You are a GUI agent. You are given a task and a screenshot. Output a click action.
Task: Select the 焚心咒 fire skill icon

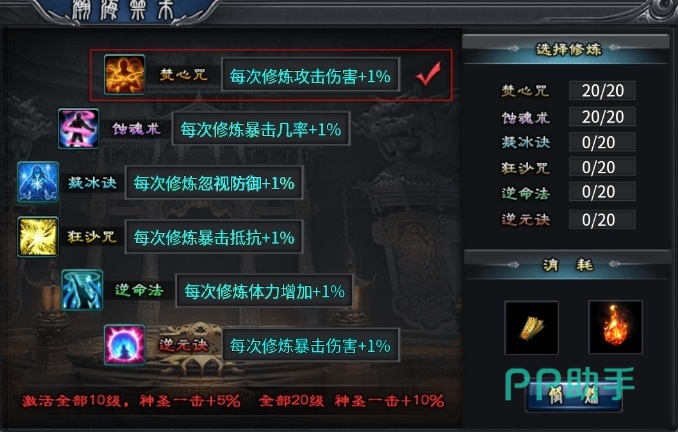pyautogui.click(x=125, y=74)
